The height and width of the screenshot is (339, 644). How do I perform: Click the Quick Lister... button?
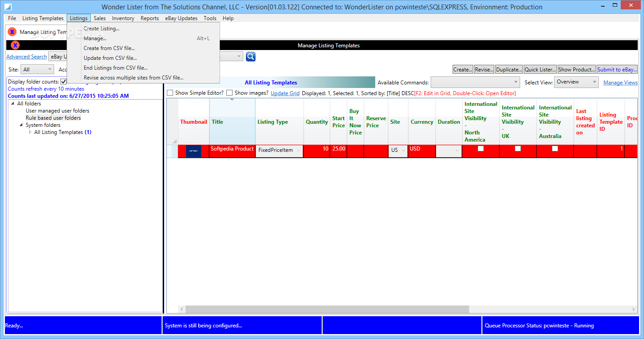point(540,70)
